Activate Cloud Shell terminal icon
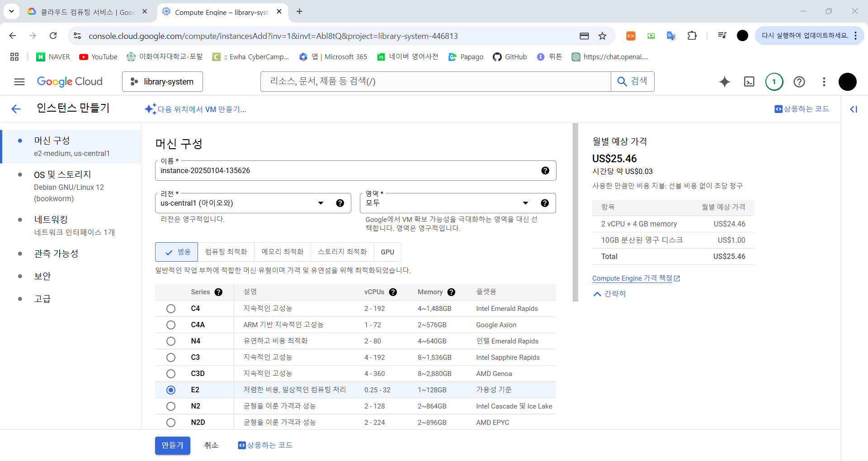This screenshot has width=868, height=461. tap(749, 82)
